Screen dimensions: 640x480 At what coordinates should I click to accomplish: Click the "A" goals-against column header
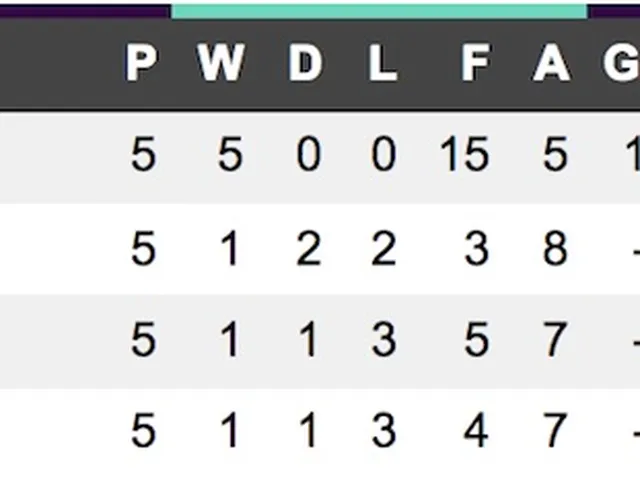pyautogui.click(x=551, y=65)
